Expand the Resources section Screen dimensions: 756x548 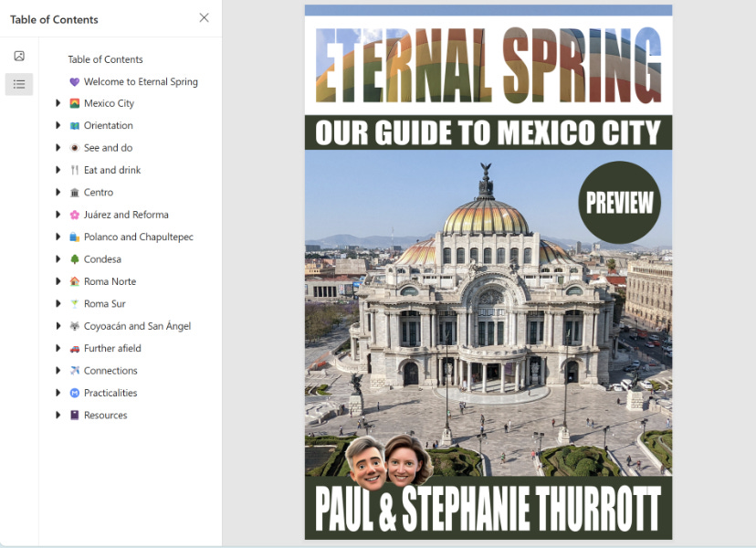[x=58, y=415]
